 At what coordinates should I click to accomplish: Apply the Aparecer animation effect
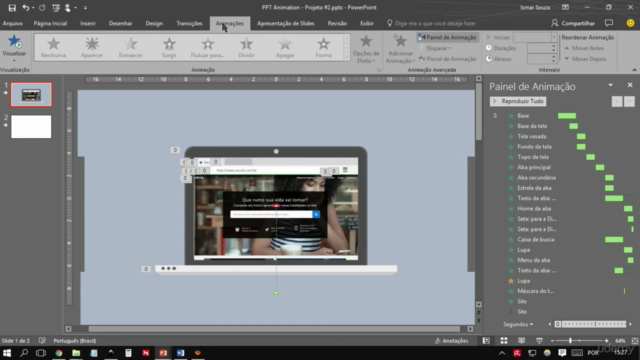(x=92, y=48)
